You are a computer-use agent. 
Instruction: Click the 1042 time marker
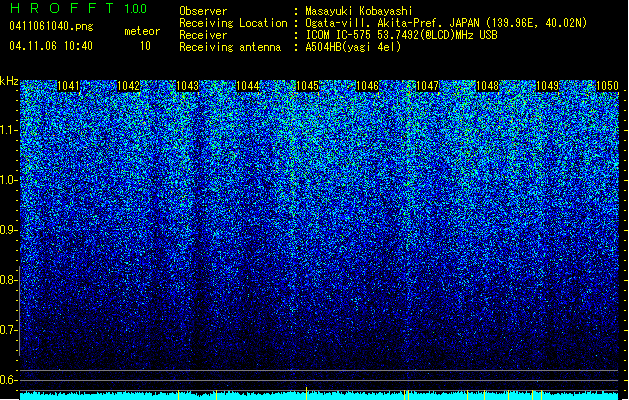pos(128,86)
